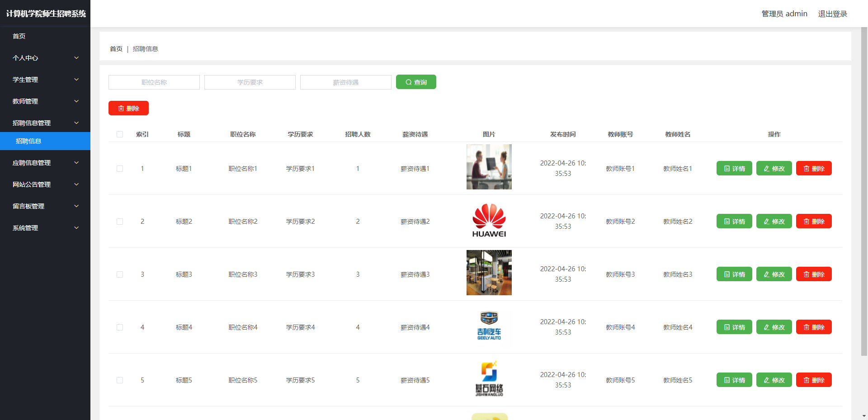
Task: Focus the 职位名称 search input field
Action: pyautogui.click(x=154, y=82)
